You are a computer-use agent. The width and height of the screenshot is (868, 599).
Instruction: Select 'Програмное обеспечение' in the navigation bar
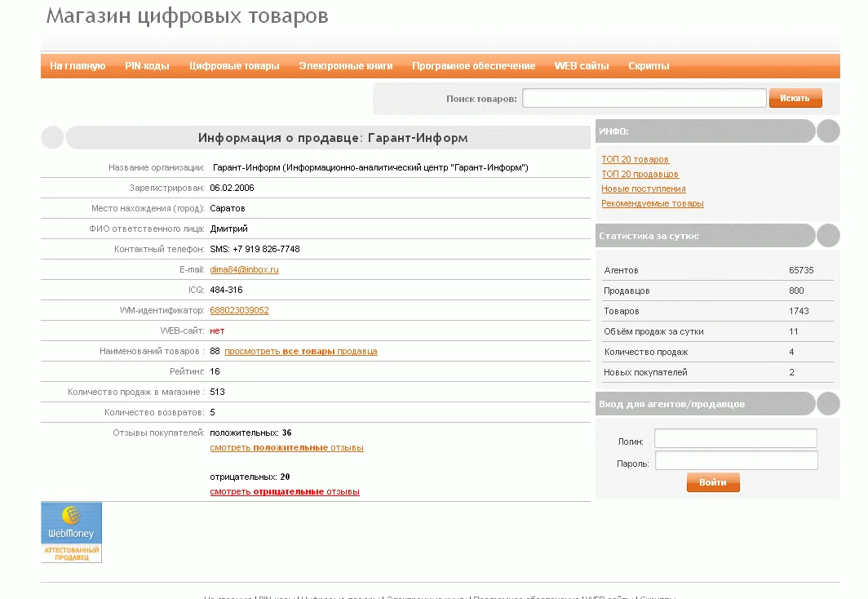(x=473, y=66)
